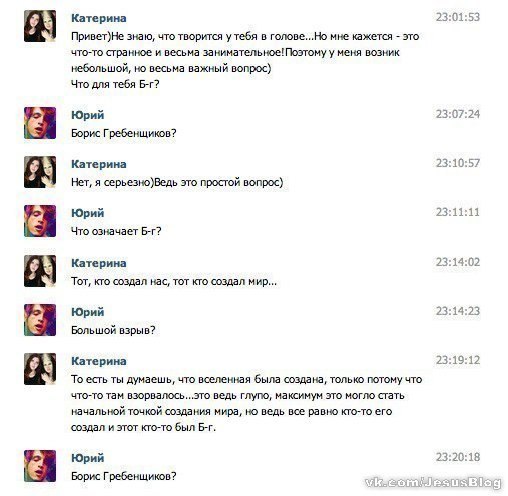Click the vk.com/JesusBlog watermark
This screenshot has width=508, height=496.
[433, 482]
